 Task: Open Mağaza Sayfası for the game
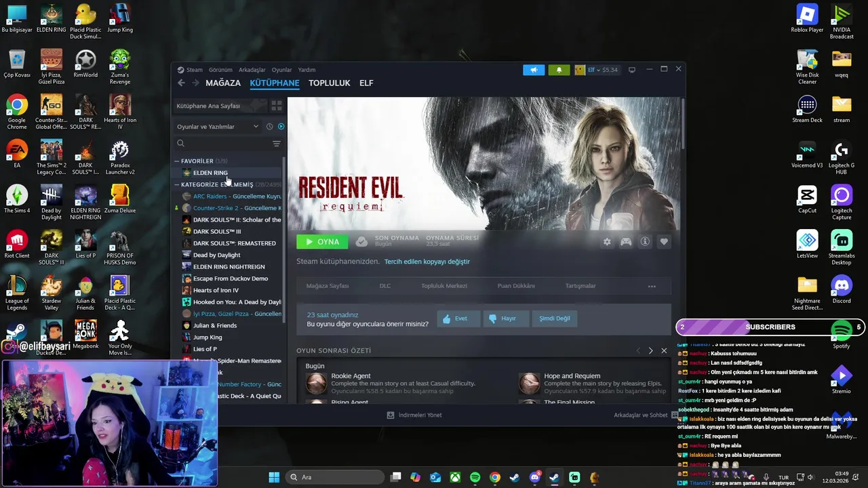328,286
